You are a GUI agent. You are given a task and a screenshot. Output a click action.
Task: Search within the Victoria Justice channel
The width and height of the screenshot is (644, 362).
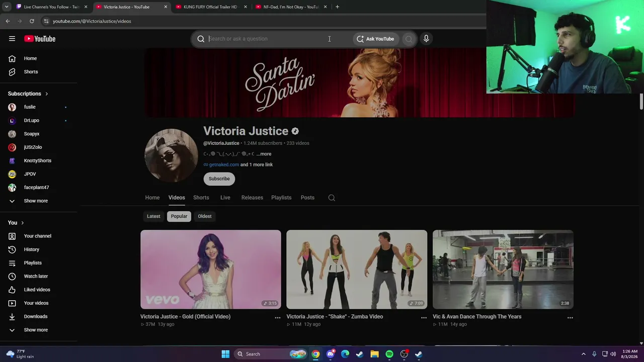pos(332,198)
